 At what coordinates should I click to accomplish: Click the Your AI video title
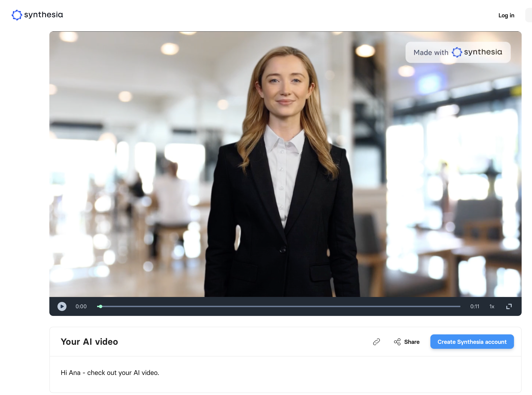[89, 342]
